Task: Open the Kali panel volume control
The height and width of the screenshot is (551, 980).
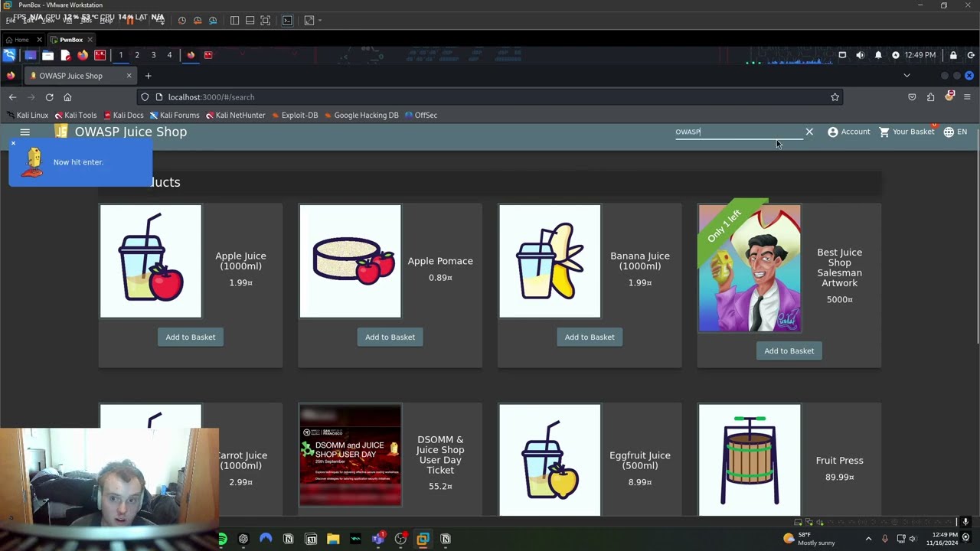Action: 860,55
